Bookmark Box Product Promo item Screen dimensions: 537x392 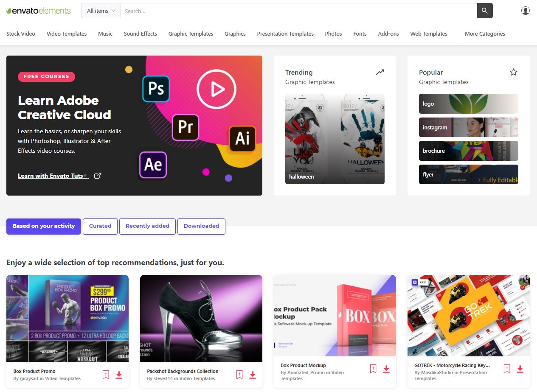tap(106, 375)
